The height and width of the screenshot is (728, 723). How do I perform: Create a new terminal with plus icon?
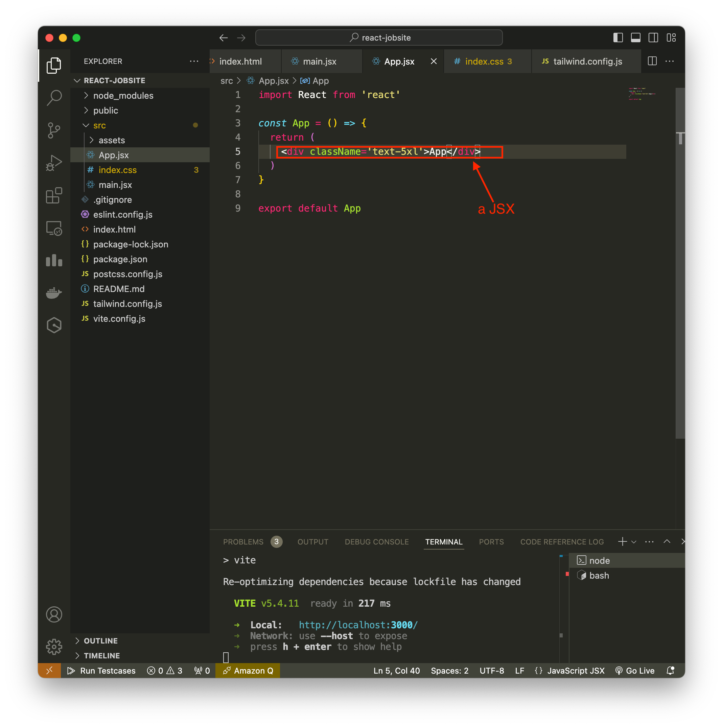click(622, 542)
